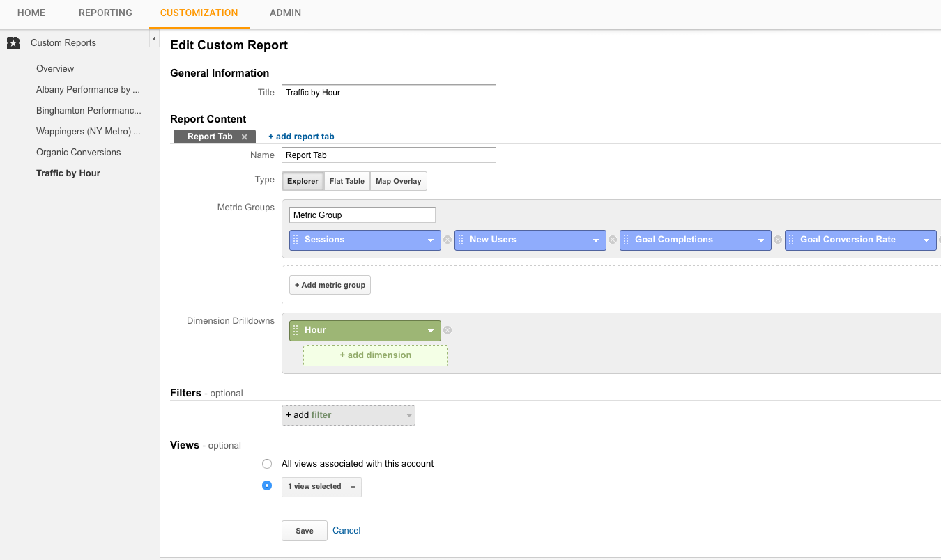Open the Goal Conversion Rate metric dropdown
The width and height of the screenshot is (941, 560).
[926, 240]
